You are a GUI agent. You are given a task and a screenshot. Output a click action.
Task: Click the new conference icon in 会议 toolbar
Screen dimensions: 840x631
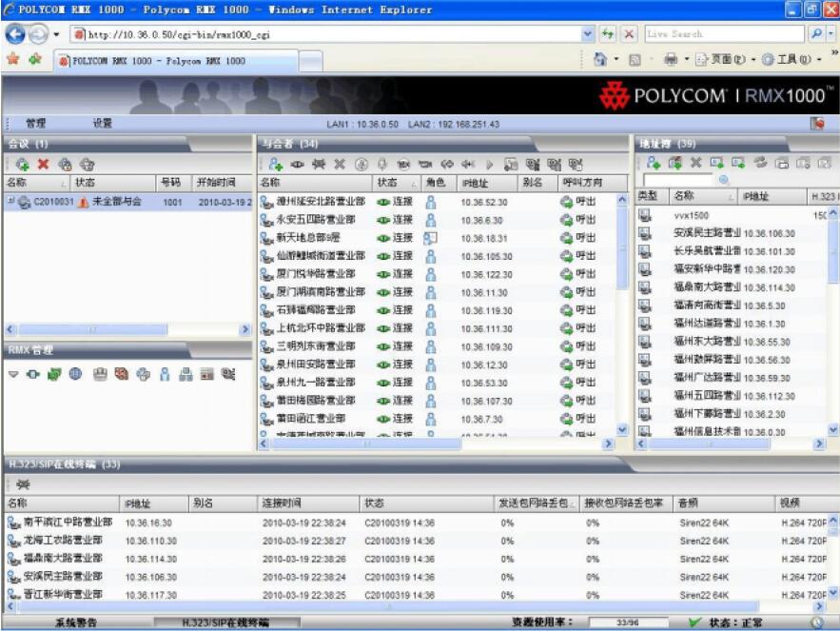23,164
